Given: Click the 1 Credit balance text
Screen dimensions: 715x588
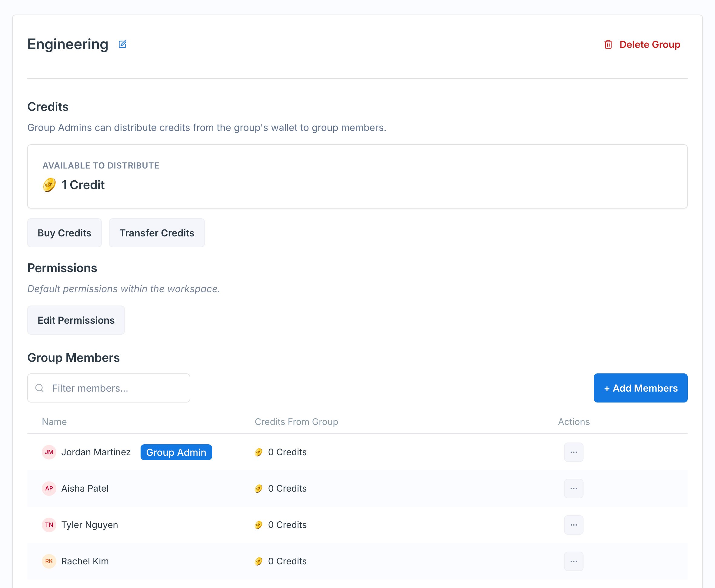Looking at the screenshot, I should (83, 185).
